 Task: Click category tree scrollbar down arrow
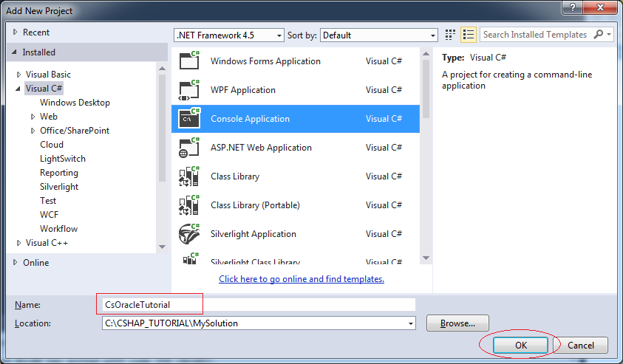click(162, 247)
